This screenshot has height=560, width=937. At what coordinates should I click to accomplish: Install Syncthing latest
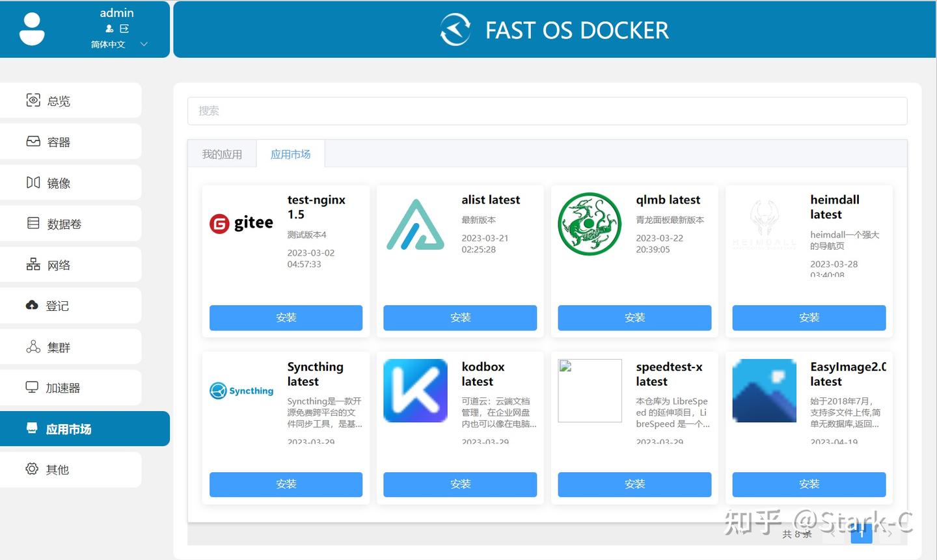[286, 484]
